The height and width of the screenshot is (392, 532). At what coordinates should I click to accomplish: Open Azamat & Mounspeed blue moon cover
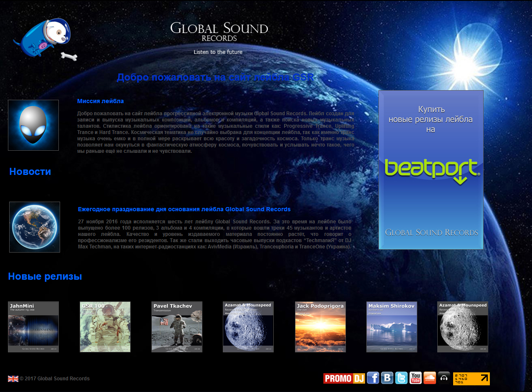click(248, 327)
